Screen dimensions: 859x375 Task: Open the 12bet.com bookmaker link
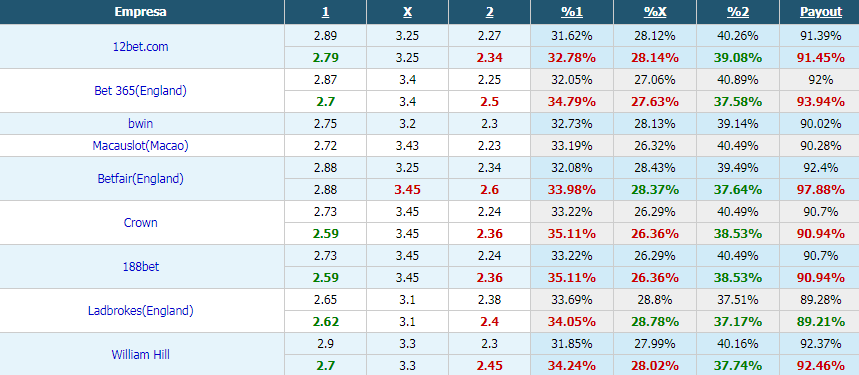point(140,47)
